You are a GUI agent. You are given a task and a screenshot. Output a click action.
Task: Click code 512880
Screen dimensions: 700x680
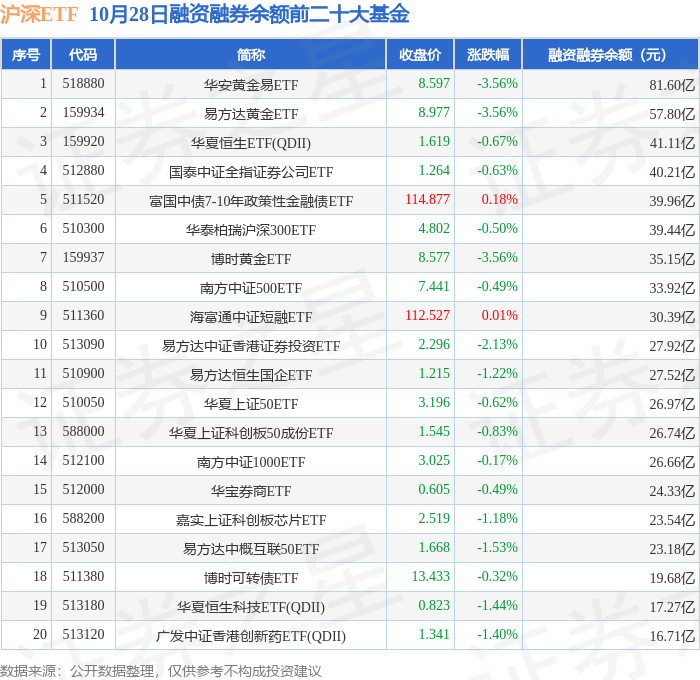click(83, 171)
